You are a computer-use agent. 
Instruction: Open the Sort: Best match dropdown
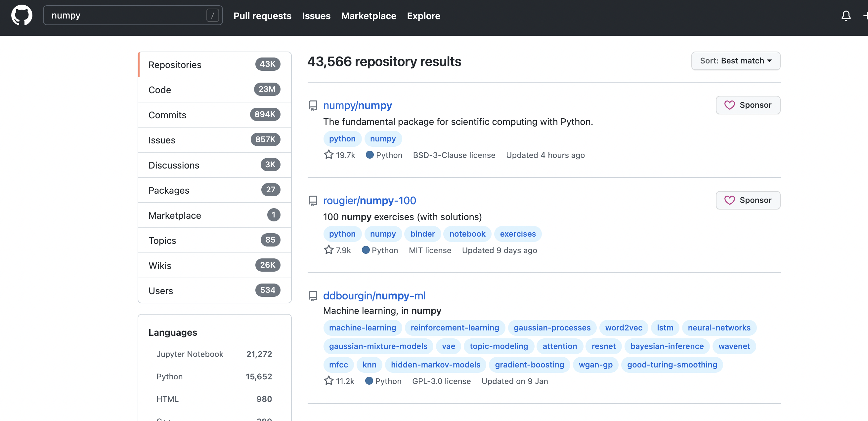coord(736,61)
